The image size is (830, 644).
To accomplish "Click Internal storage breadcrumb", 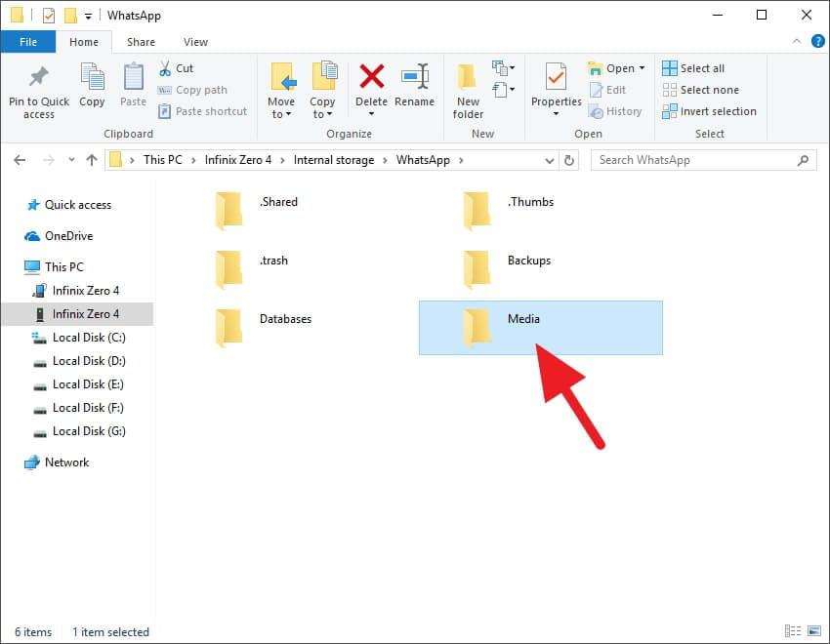I will coord(334,160).
